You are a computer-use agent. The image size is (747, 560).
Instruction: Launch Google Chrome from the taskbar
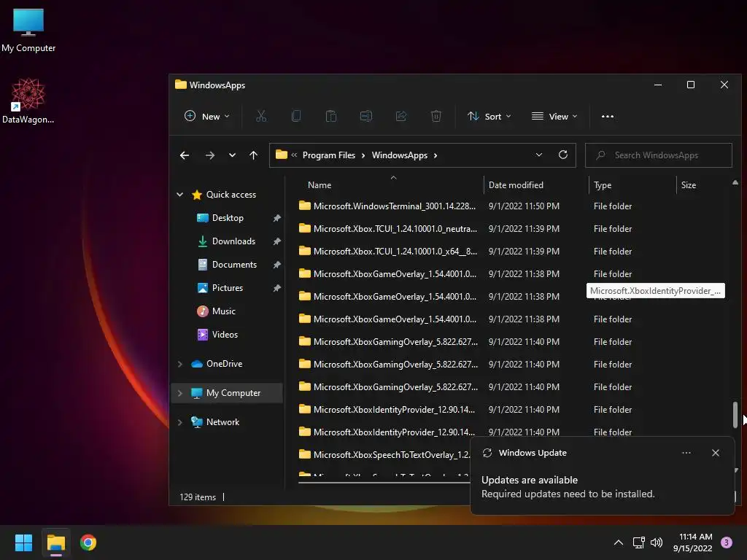(88, 542)
